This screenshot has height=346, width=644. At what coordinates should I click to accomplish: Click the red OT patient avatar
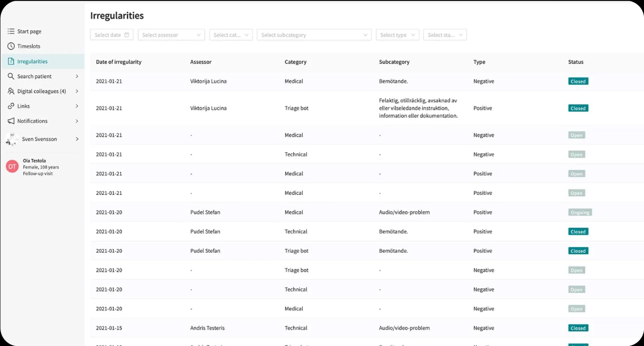[x=12, y=167]
